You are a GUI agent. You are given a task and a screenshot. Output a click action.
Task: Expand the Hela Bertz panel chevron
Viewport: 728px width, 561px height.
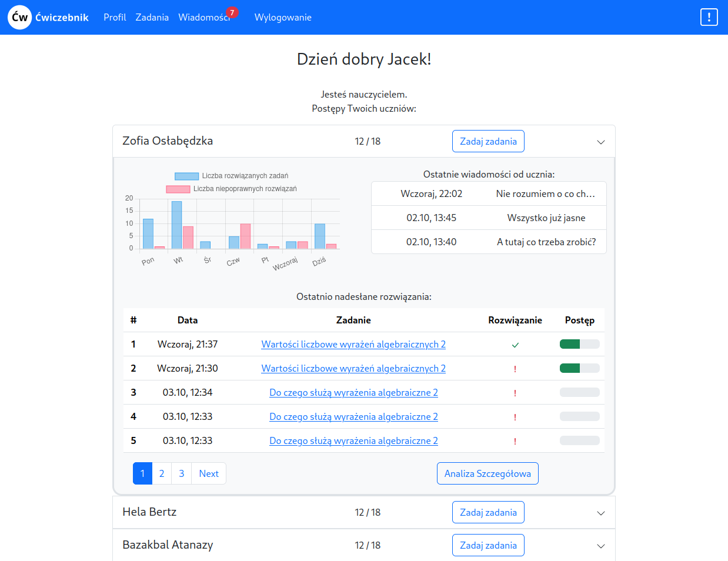click(x=600, y=513)
